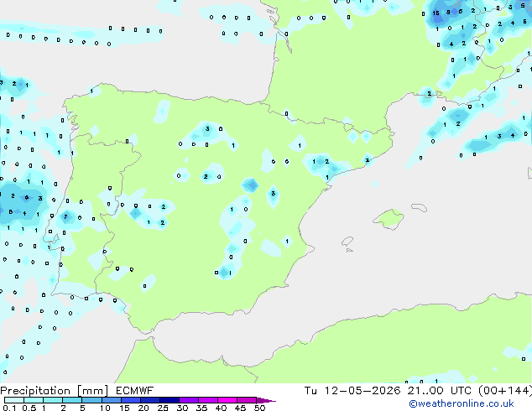Click the 40–45 mm magenta legend swatch

227,400
